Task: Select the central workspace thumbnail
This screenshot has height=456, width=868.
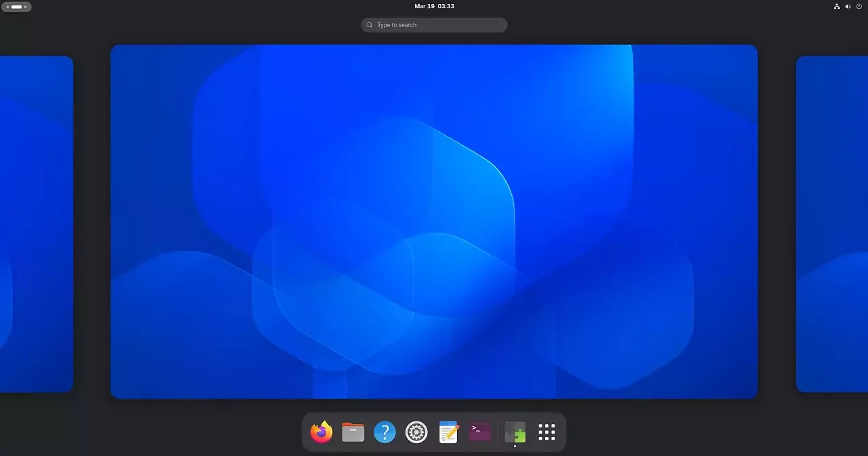Action: tap(434, 221)
